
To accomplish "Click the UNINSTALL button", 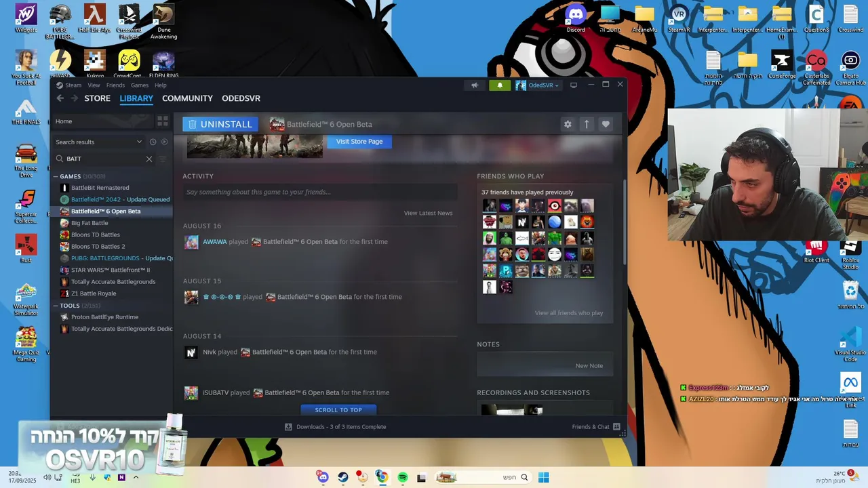I will 220,124.
